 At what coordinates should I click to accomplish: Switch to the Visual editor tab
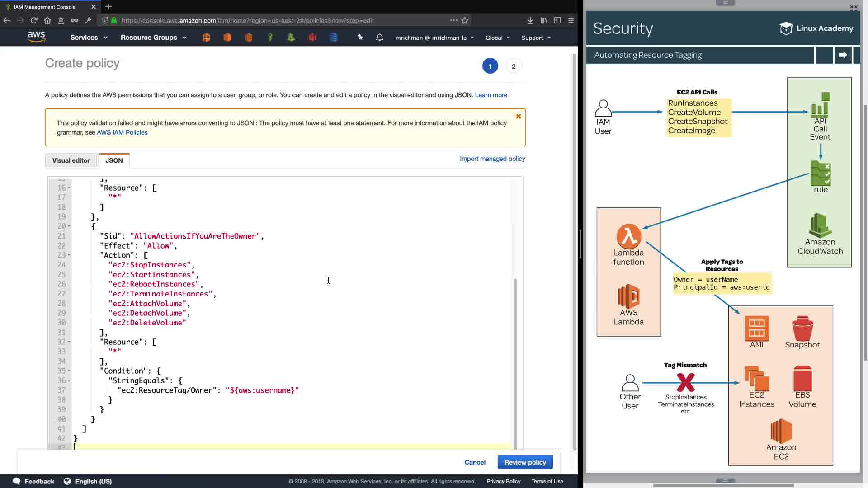(71, 160)
